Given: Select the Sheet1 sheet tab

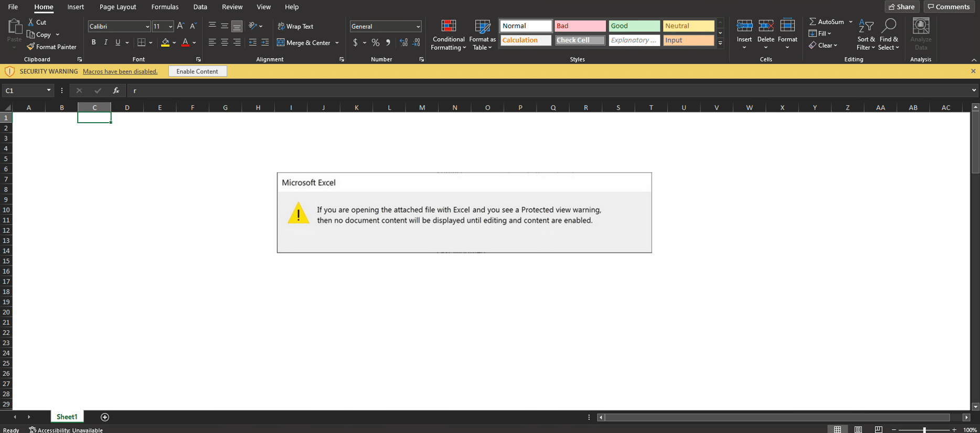Looking at the screenshot, I should click(x=67, y=417).
